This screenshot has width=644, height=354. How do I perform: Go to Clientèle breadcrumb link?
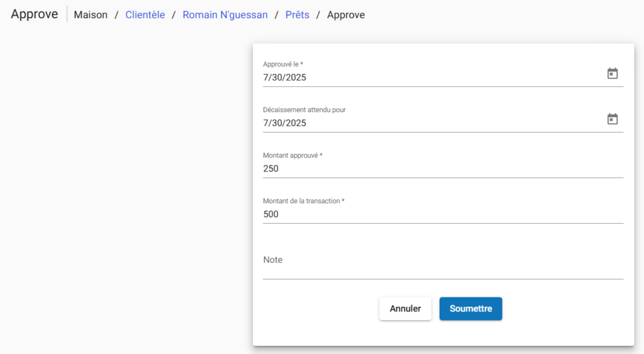pyautogui.click(x=145, y=14)
